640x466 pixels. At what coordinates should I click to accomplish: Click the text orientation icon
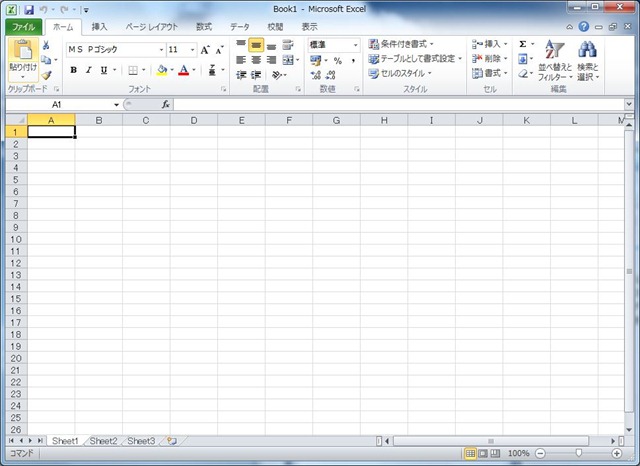[277, 75]
